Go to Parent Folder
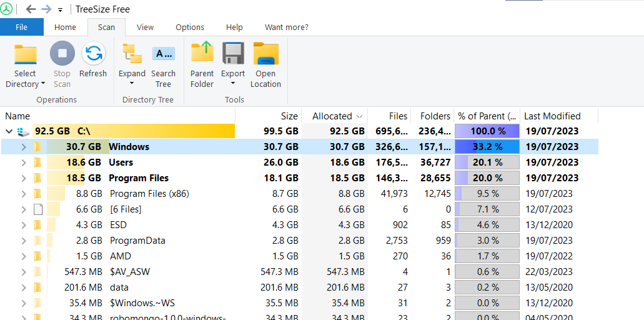This screenshot has height=320, width=644. click(202, 53)
